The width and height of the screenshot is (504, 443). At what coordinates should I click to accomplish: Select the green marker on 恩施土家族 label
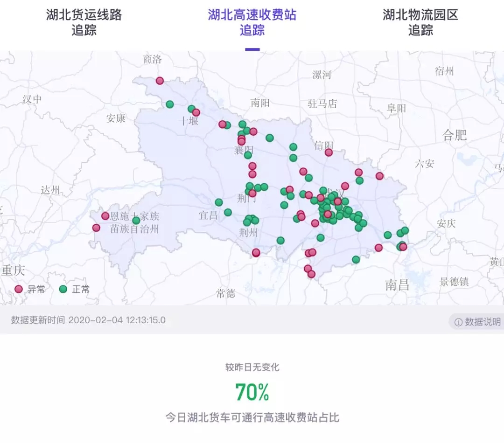(136, 220)
